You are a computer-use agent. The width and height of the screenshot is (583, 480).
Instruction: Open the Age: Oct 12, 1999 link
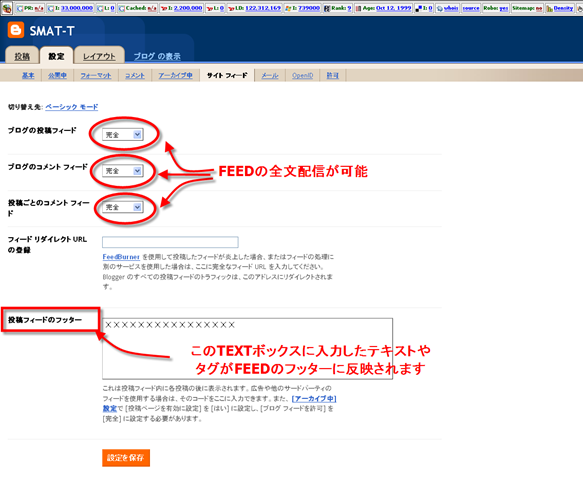pyautogui.click(x=384, y=8)
